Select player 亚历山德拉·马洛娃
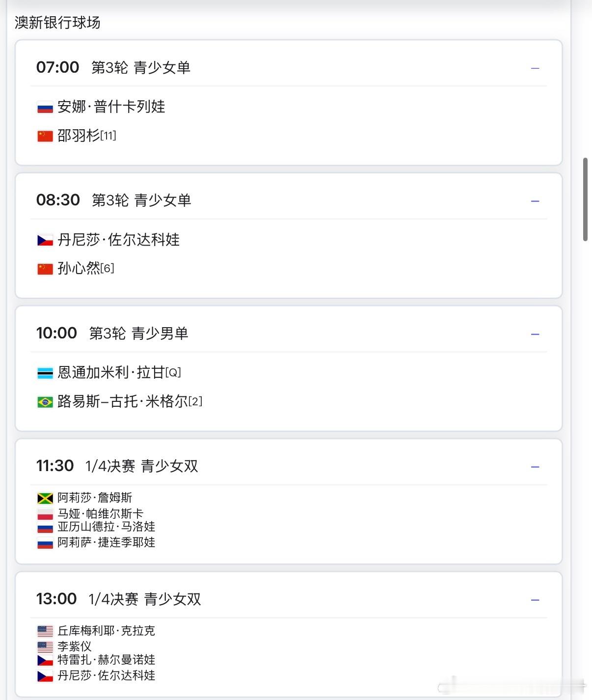The image size is (592, 700). tap(106, 527)
